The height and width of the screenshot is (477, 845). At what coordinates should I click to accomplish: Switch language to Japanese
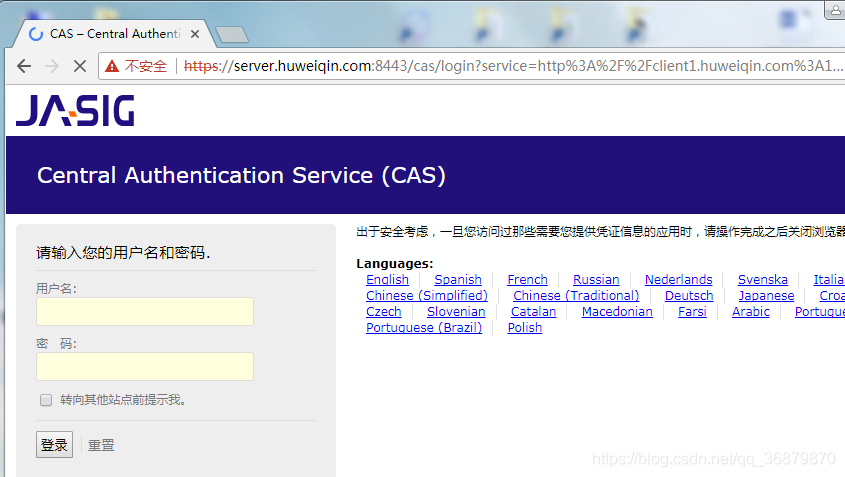click(x=766, y=295)
